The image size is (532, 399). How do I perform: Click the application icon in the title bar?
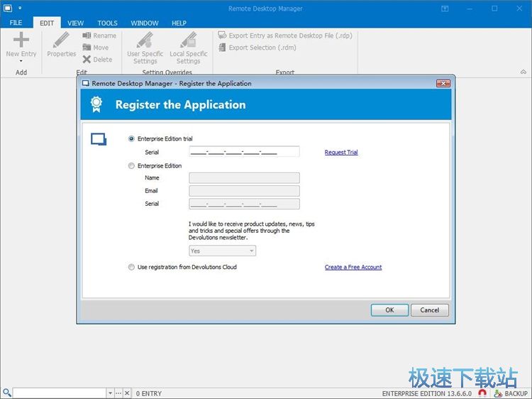click(x=7, y=8)
